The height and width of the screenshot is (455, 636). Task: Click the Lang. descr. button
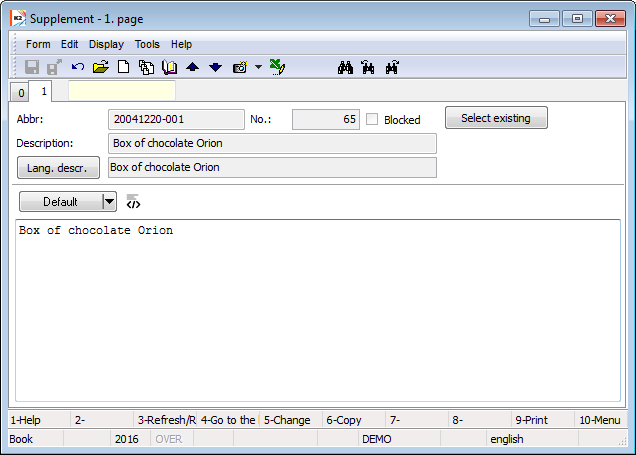point(58,167)
